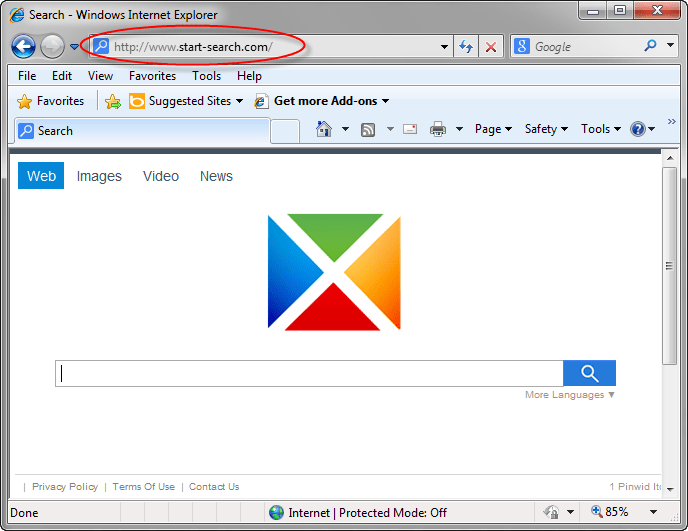This screenshot has width=688, height=531.
Task: Click the main page search input box
Action: [309, 373]
